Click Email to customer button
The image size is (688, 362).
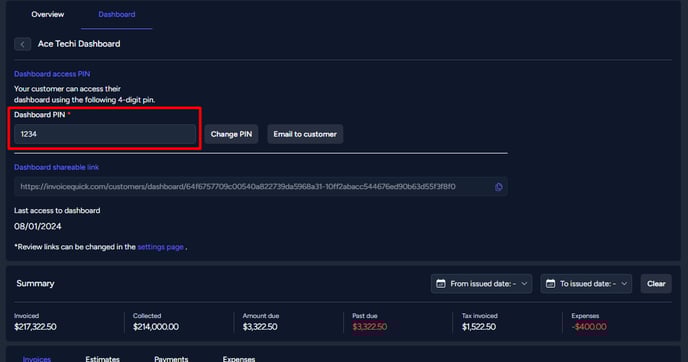[305, 134]
